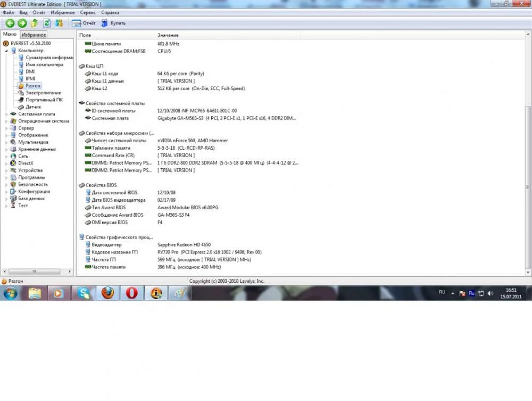Click the green Back arrow toolbar icon
This screenshot has width=532, height=401.
[x=10, y=23]
